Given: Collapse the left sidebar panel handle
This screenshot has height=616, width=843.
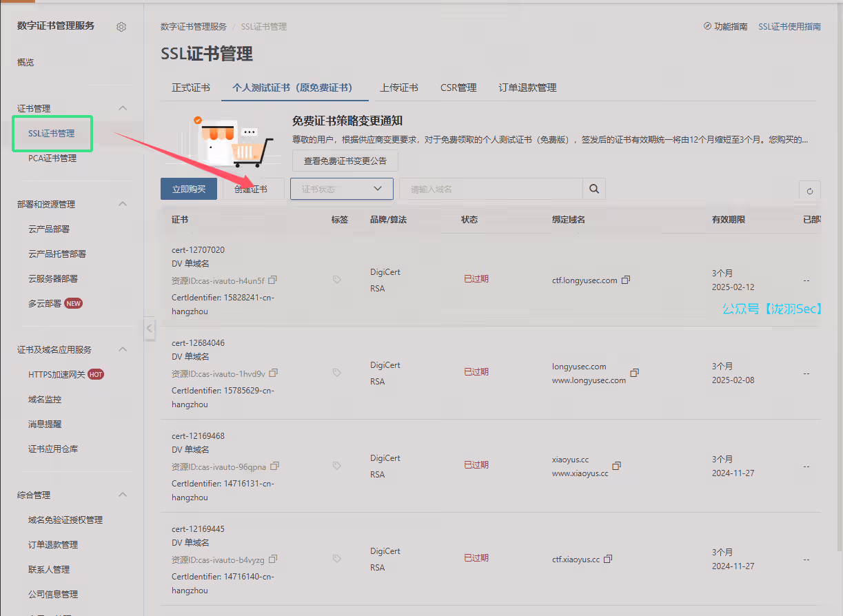Looking at the screenshot, I should coord(150,329).
